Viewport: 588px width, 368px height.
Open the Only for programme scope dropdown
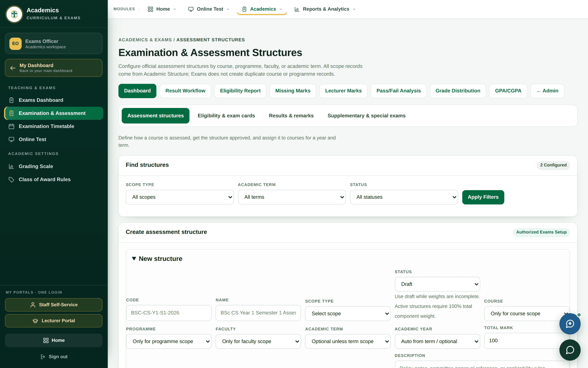coord(169,342)
